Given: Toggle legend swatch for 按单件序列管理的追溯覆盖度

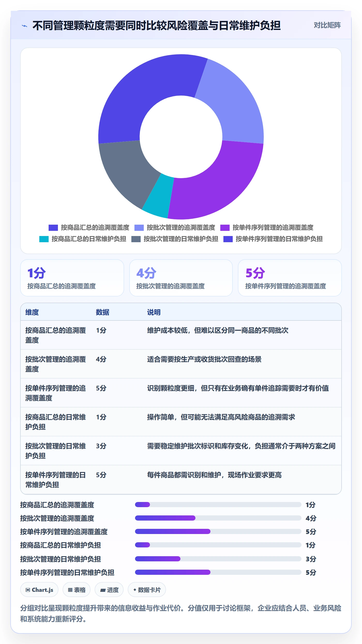Looking at the screenshot, I should (225, 227).
